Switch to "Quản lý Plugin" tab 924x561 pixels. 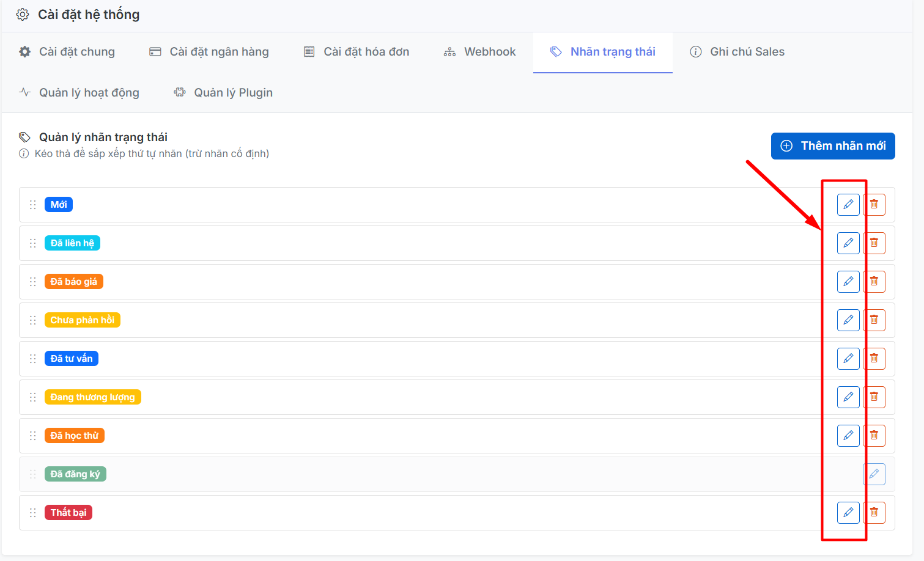coord(223,93)
